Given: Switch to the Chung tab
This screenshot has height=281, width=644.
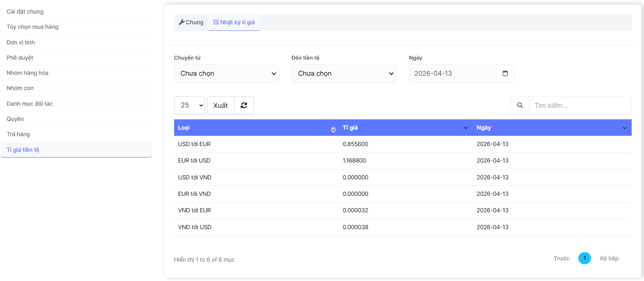Looking at the screenshot, I should (191, 22).
